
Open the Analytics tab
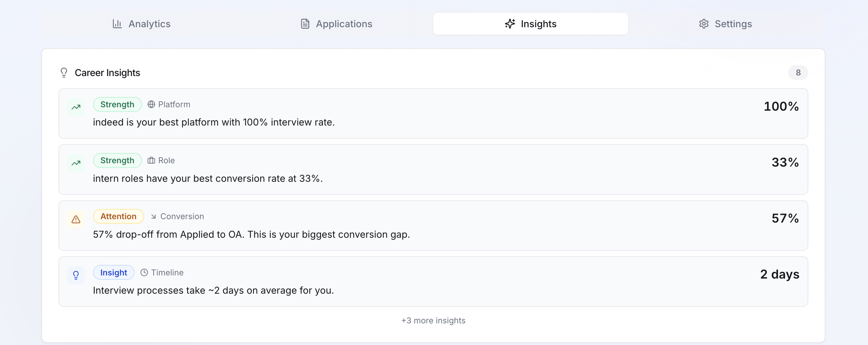click(x=142, y=24)
